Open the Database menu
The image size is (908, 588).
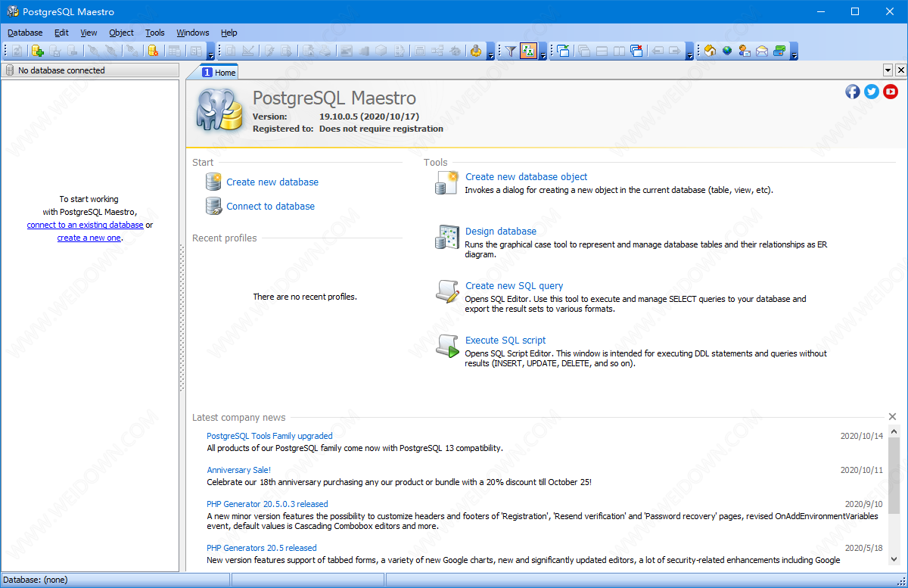[x=25, y=33]
